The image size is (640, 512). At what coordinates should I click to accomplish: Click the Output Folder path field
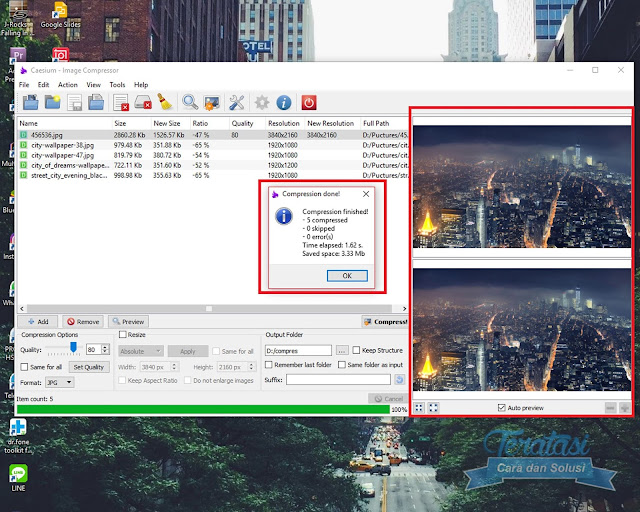pos(298,350)
